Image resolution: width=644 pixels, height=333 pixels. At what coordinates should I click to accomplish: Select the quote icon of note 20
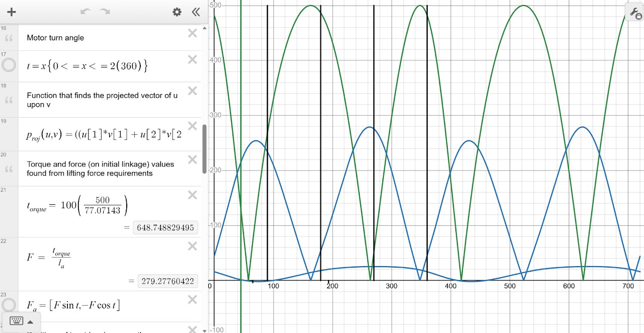[9, 169]
